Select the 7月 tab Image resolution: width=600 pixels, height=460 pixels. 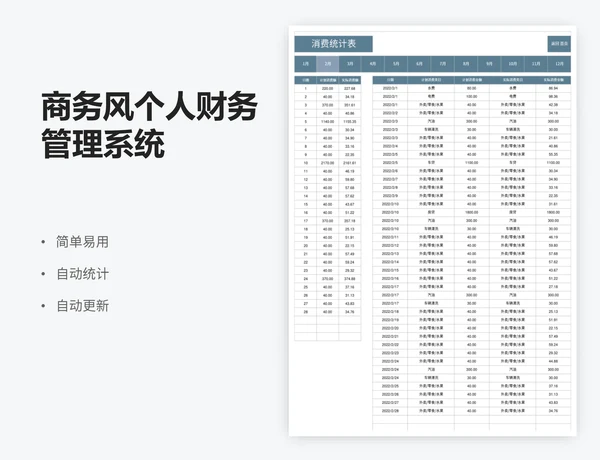click(x=443, y=64)
